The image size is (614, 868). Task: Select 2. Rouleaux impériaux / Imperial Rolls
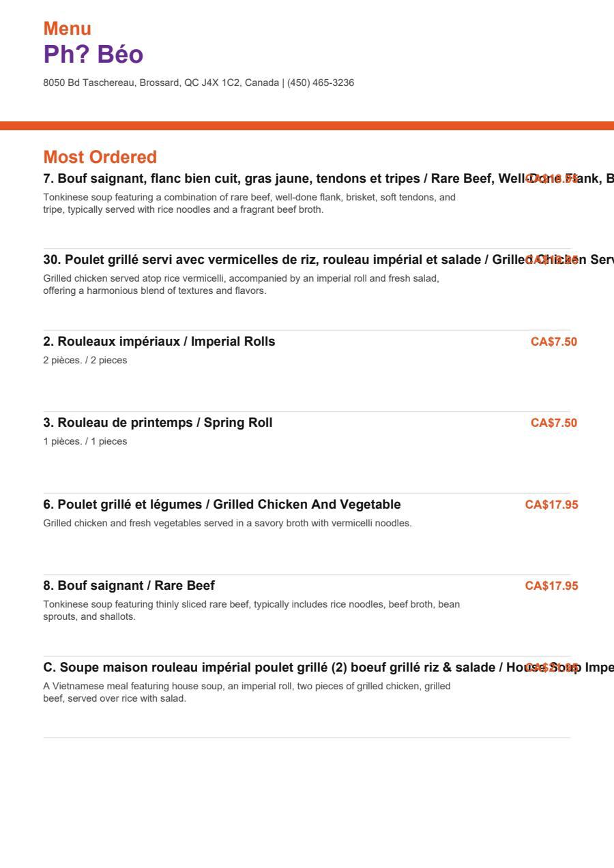coord(160,342)
